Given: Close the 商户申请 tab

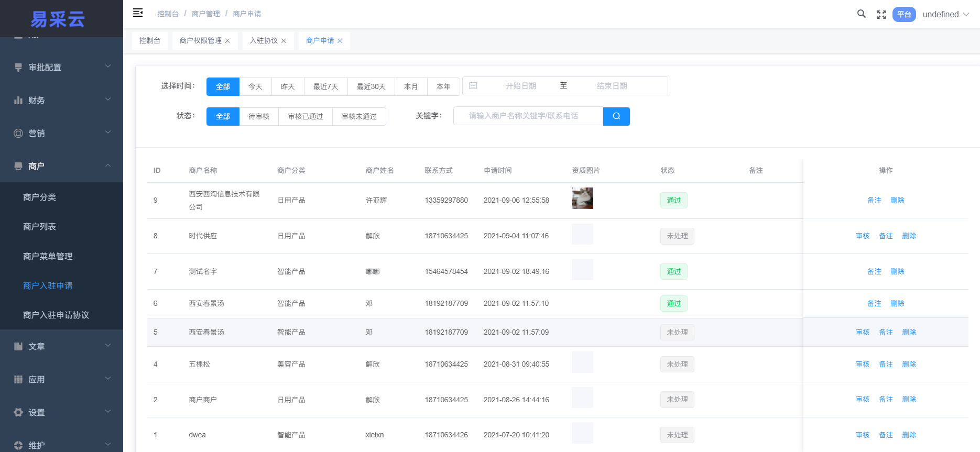Looking at the screenshot, I should tap(340, 41).
